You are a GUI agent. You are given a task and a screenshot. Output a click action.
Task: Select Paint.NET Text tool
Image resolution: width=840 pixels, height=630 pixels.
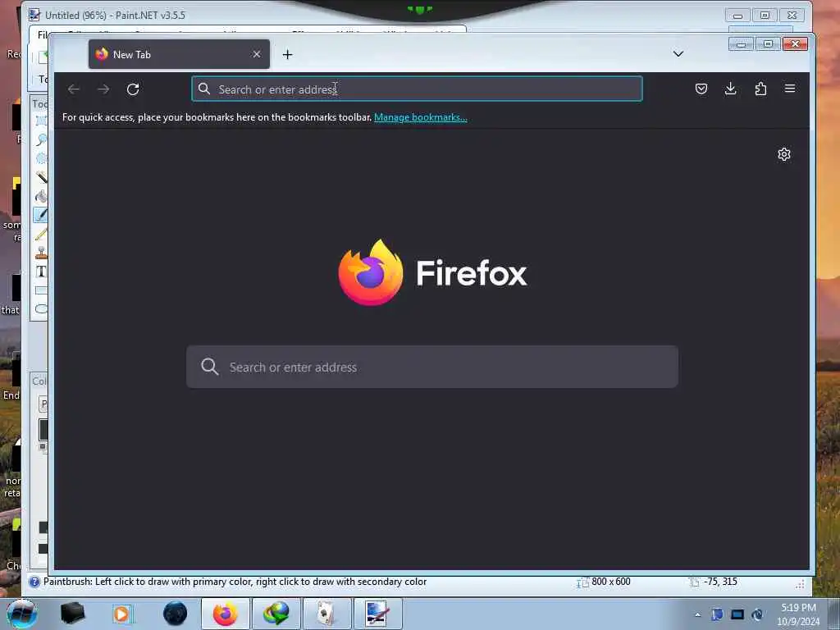(42, 272)
